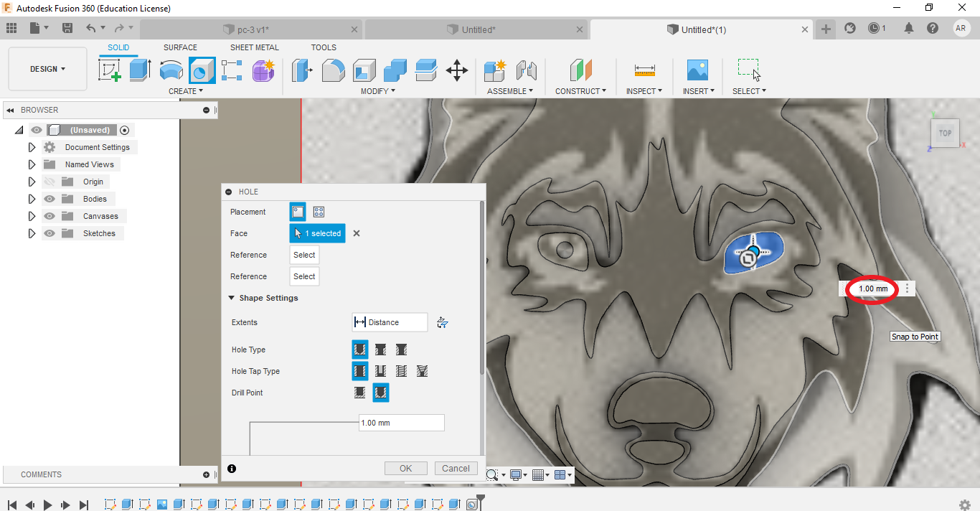Viewport: 980px width, 511px height.
Task: Switch to the pc-3 v1* document tab
Action: [x=252, y=29]
